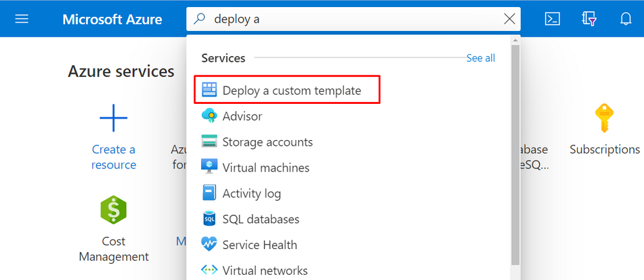Select Service Health in the results

(x=259, y=245)
